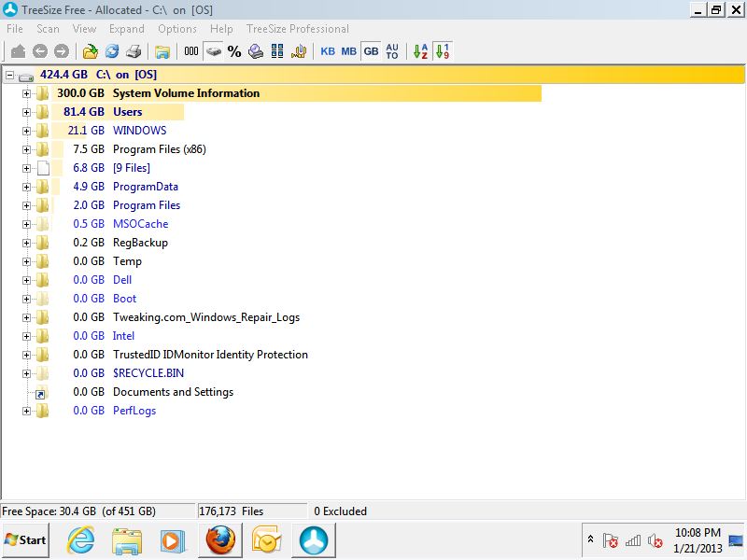Open Outlook from the taskbar

click(266, 540)
